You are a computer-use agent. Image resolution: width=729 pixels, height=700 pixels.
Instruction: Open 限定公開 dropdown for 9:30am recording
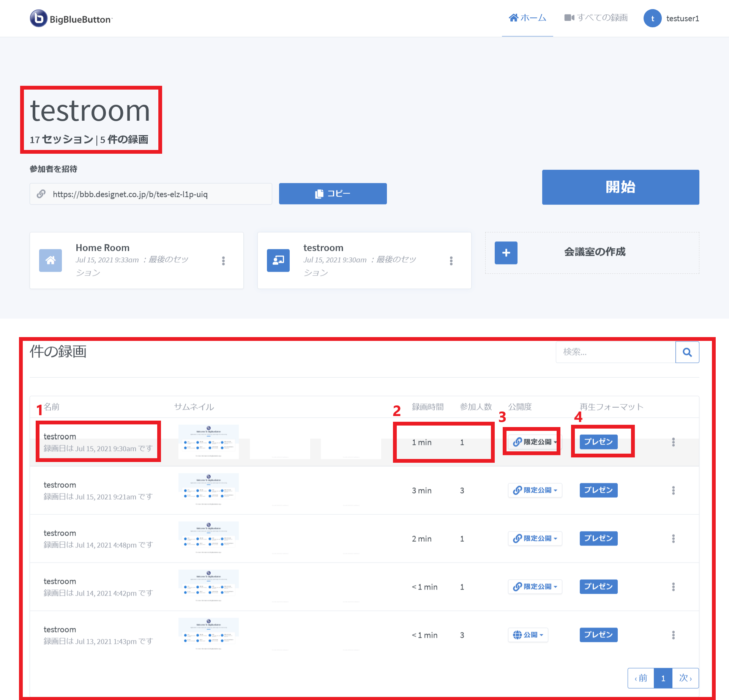[x=535, y=442]
